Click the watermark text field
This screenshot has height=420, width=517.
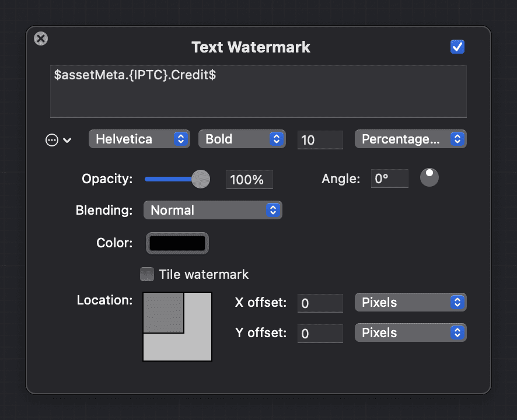tap(258, 92)
